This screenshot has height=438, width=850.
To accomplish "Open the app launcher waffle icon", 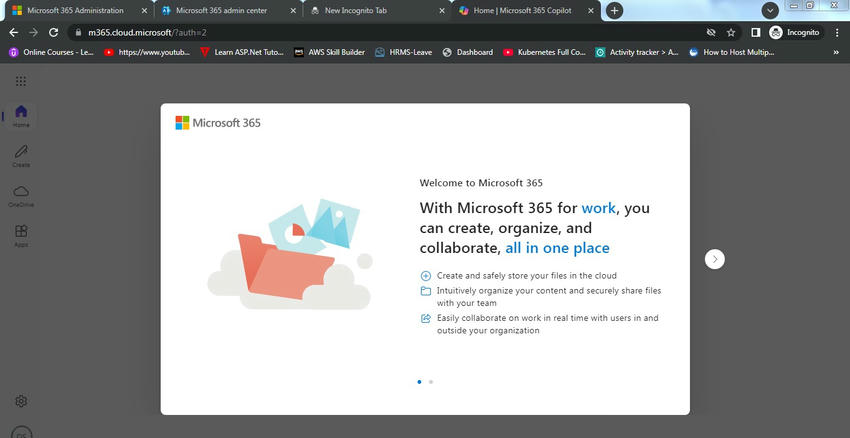I will point(21,81).
